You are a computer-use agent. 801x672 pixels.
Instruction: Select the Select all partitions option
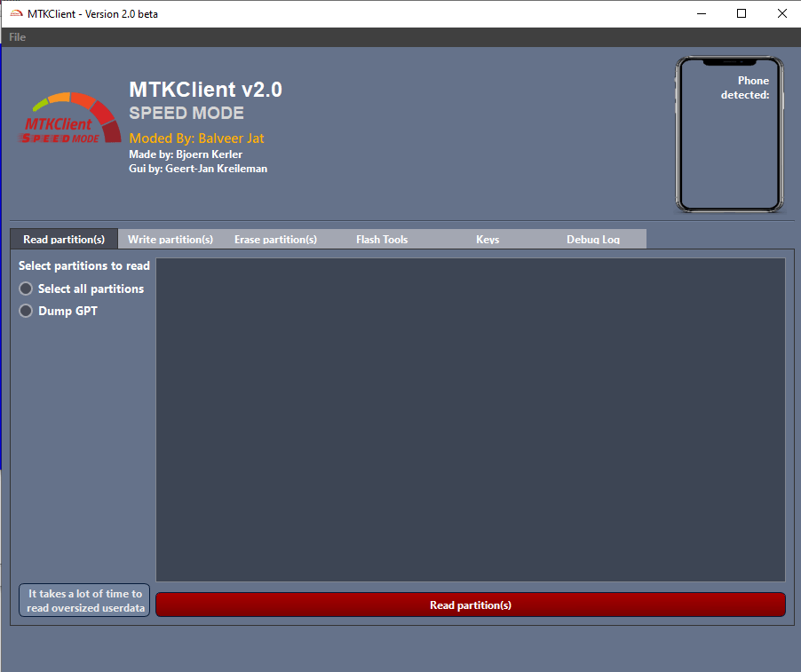click(26, 289)
